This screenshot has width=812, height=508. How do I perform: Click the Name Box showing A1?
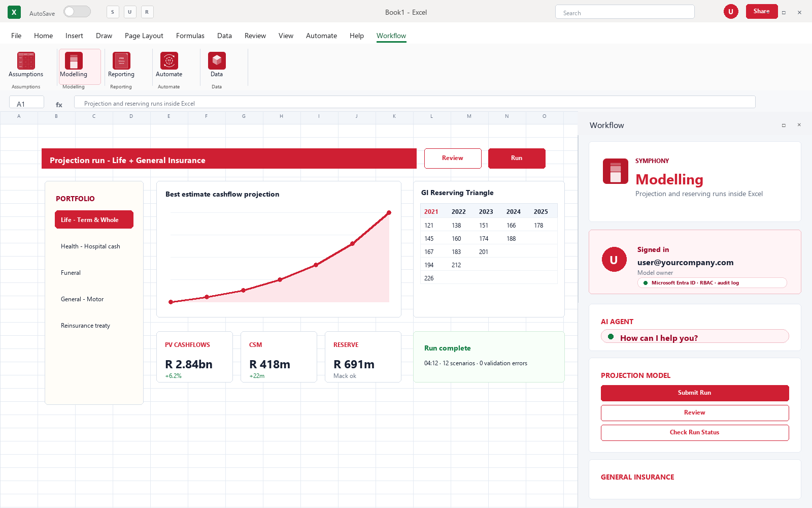click(26, 103)
